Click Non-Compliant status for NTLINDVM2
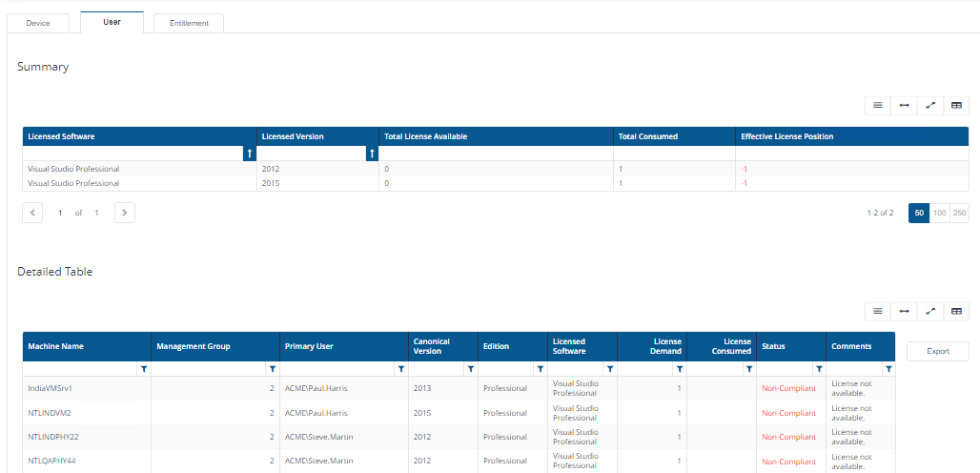The image size is (980, 473). [x=788, y=413]
